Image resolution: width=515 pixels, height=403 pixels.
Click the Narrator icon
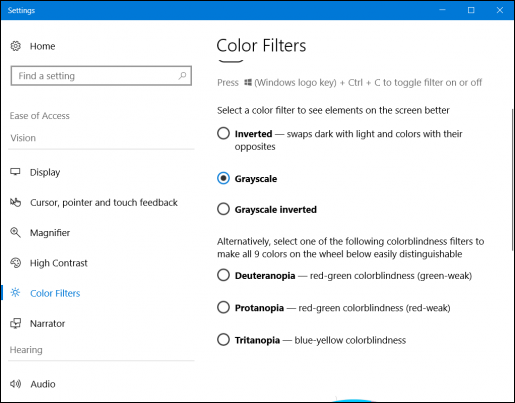click(15, 323)
